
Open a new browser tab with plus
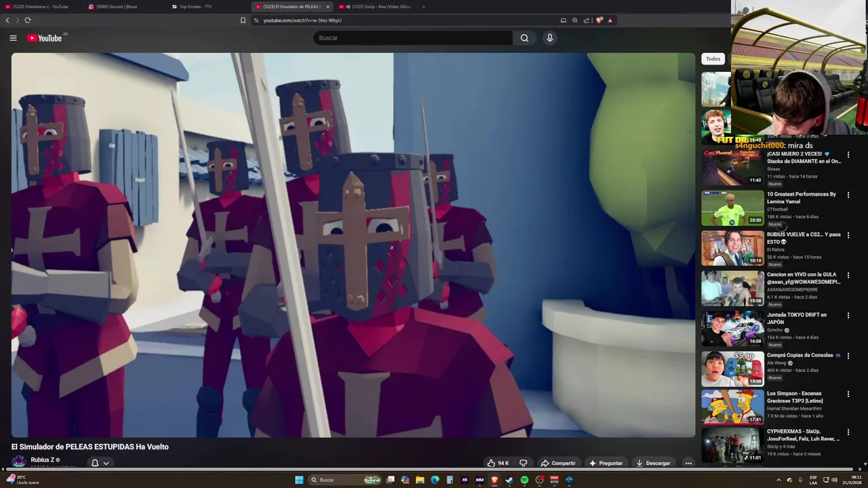424,7
